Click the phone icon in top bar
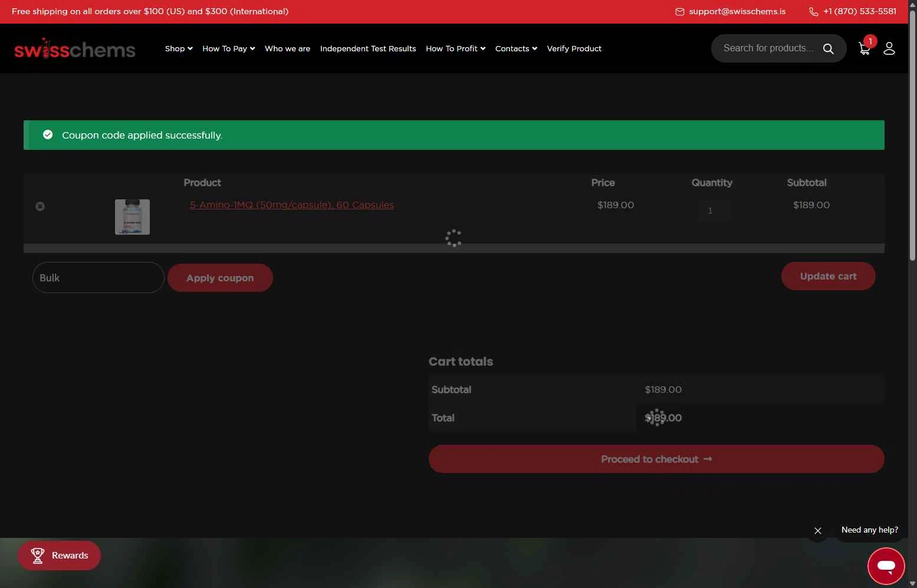This screenshot has height=588, width=917. [813, 12]
